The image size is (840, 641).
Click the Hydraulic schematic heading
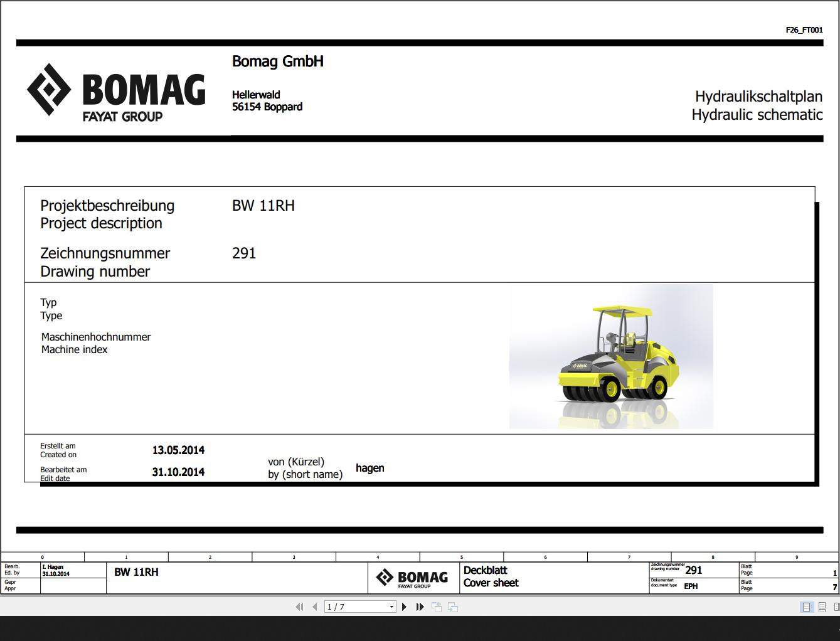757,115
